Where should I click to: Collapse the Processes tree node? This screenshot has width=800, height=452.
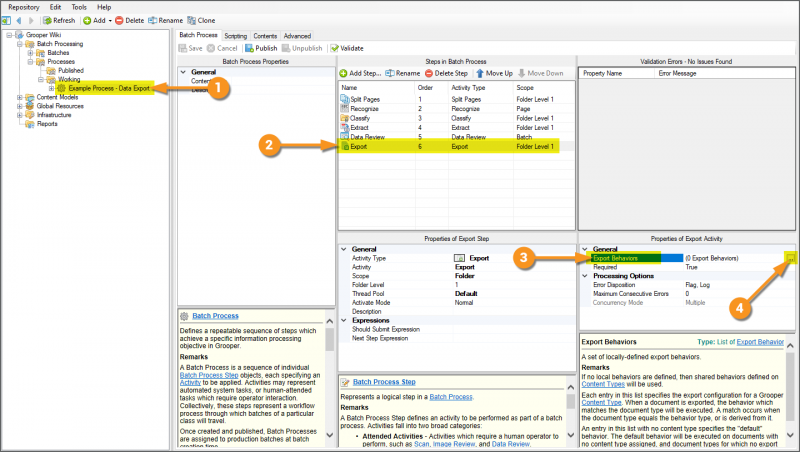[x=30, y=62]
